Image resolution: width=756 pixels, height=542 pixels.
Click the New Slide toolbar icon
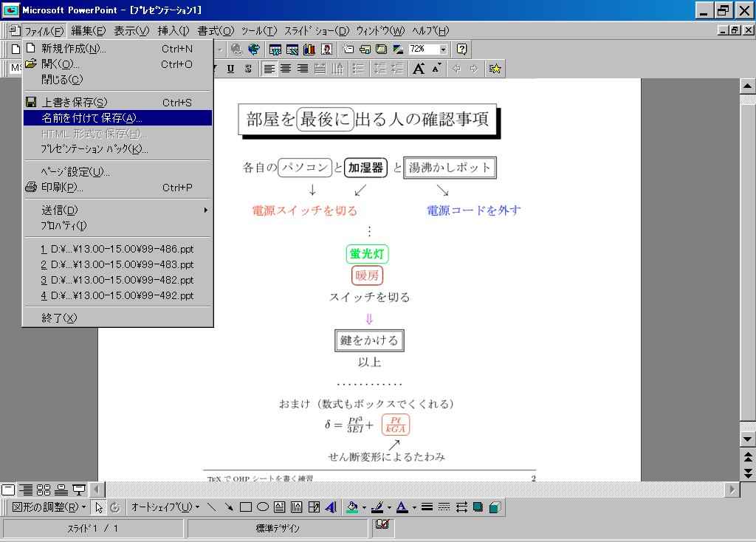click(348, 49)
